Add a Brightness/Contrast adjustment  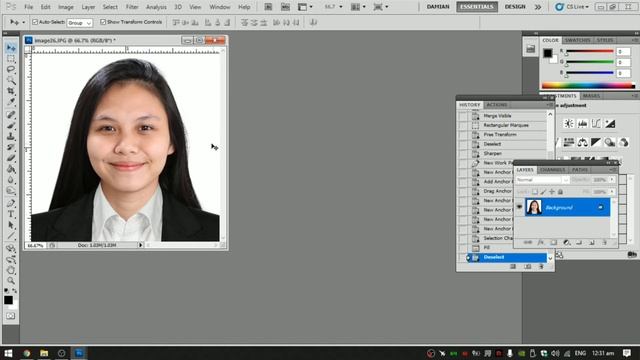click(x=569, y=123)
